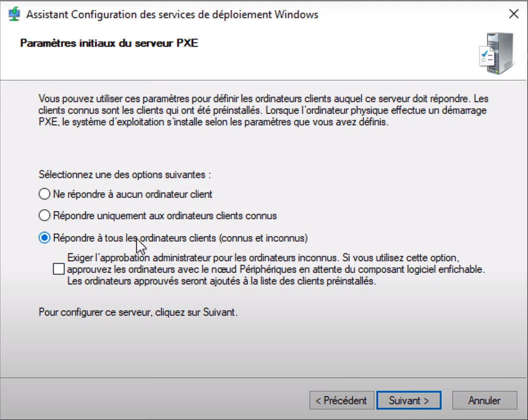
Task: Continue with the Suivant button
Action: point(409,400)
